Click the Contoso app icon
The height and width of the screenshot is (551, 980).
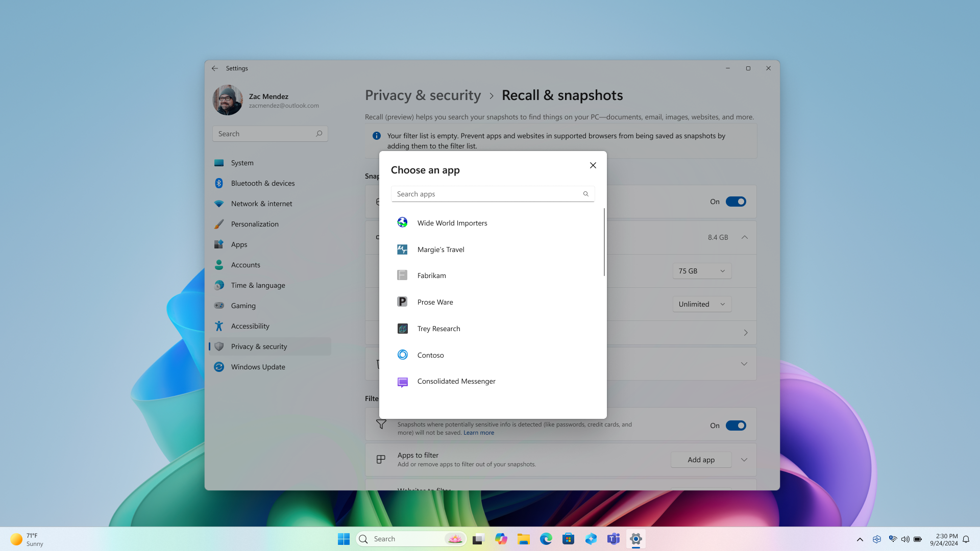[403, 355]
